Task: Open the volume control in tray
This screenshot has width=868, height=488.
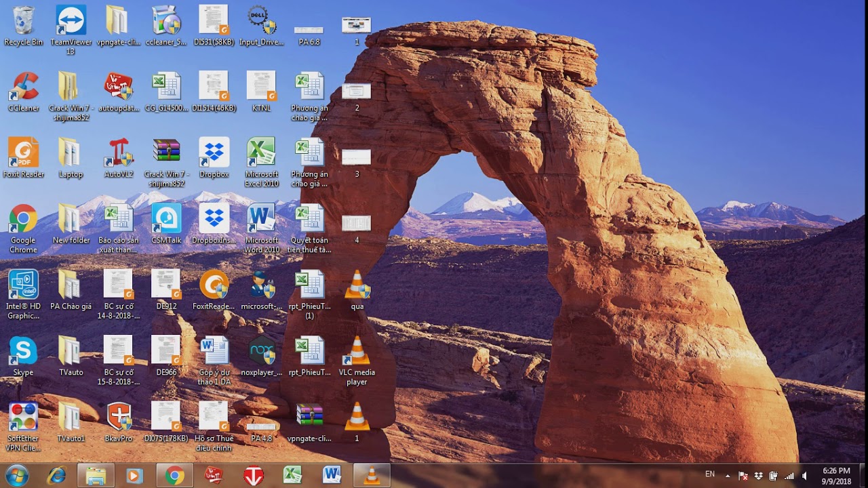Action: (x=804, y=476)
